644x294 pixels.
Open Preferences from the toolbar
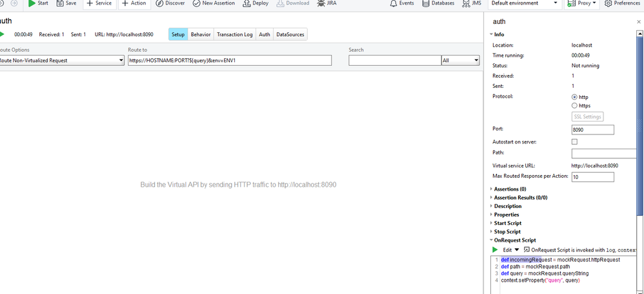coord(622,3)
